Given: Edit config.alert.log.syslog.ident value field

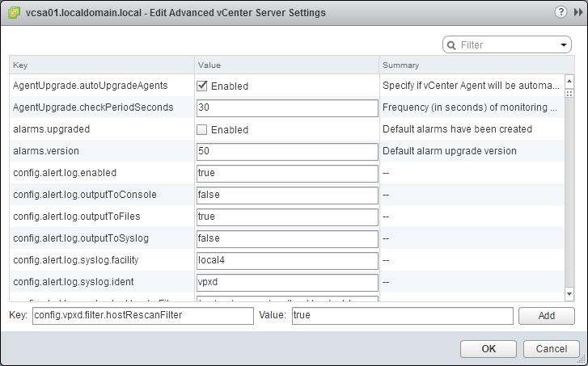Looking at the screenshot, I should 287,282.
